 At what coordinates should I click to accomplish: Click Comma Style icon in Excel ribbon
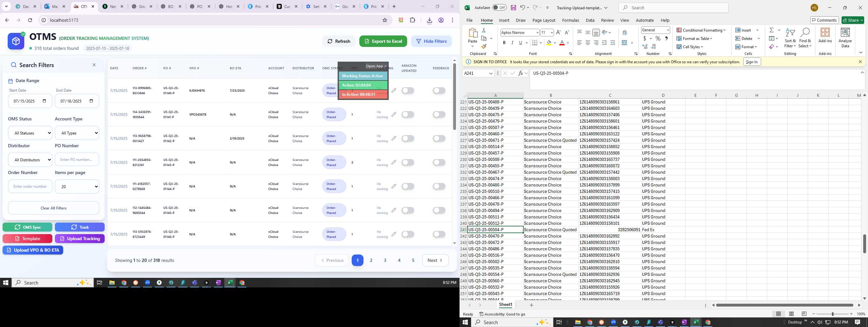click(x=666, y=38)
